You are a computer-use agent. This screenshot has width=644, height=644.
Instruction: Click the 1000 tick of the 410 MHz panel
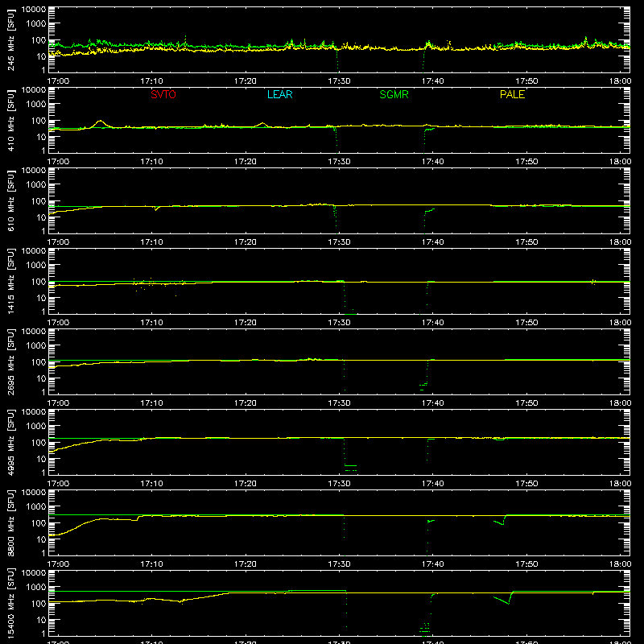point(36,105)
